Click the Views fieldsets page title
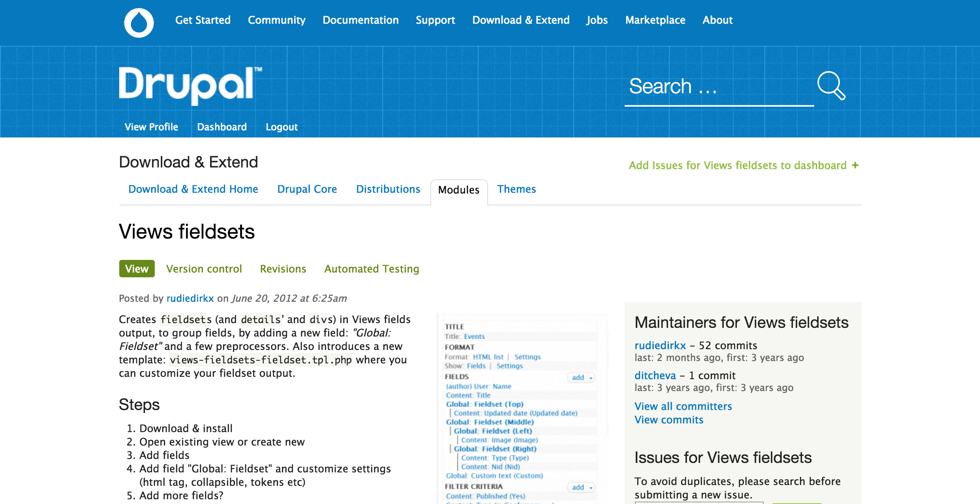980x504 pixels. pyautogui.click(x=187, y=231)
